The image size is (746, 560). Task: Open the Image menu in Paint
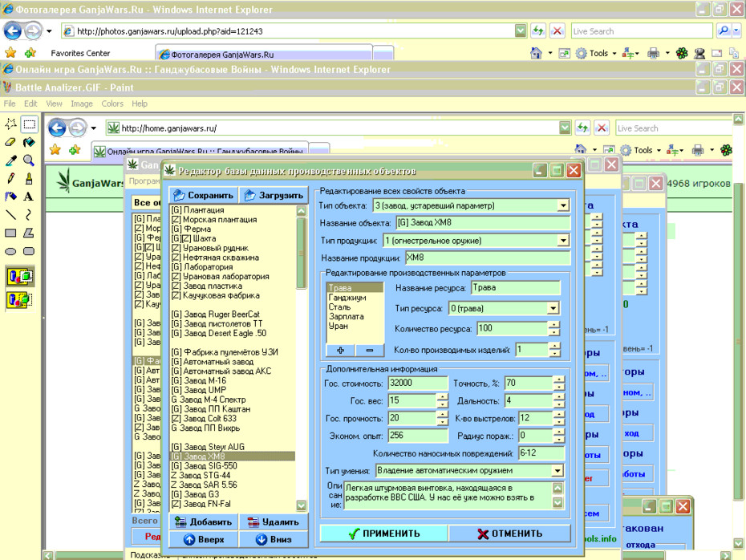(x=82, y=103)
